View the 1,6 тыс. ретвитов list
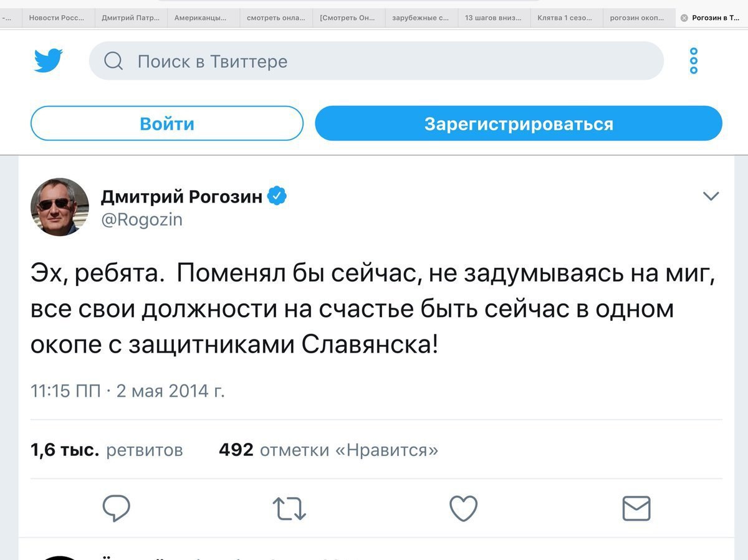This screenshot has width=748, height=560. pyautogui.click(x=107, y=450)
